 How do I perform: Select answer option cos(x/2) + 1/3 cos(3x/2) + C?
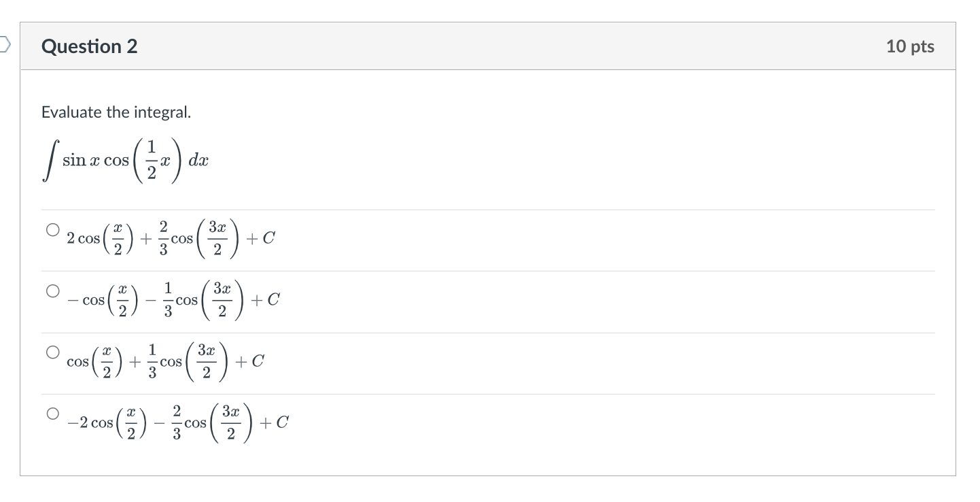tap(51, 352)
